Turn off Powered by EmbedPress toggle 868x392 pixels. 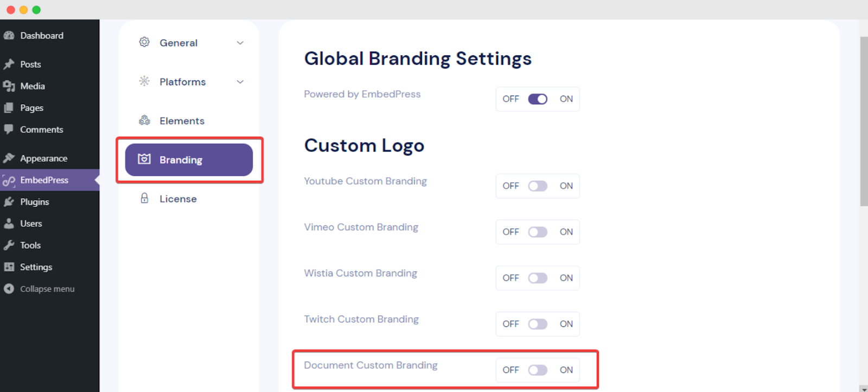(x=538, y=99)
